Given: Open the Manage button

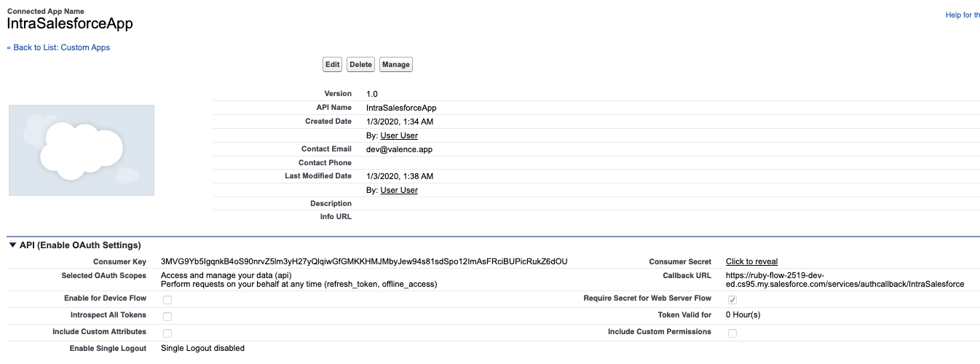Looking at the screenshot, I should click(x=395, y=65).
